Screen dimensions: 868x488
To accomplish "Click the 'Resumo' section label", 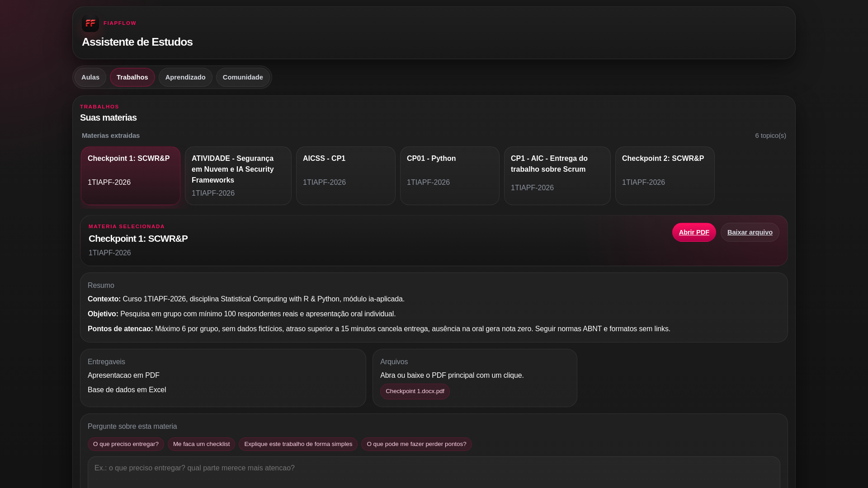I will tap(101, 286).
